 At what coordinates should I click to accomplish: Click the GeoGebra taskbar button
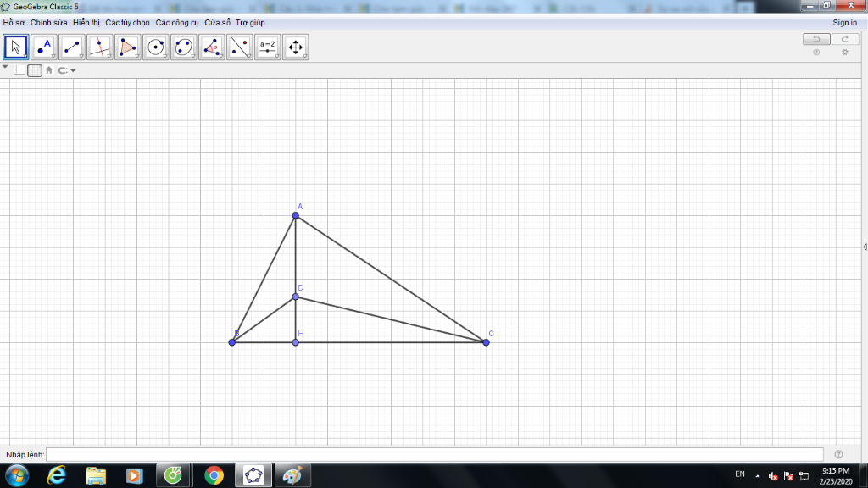click(x=253, y=475)
